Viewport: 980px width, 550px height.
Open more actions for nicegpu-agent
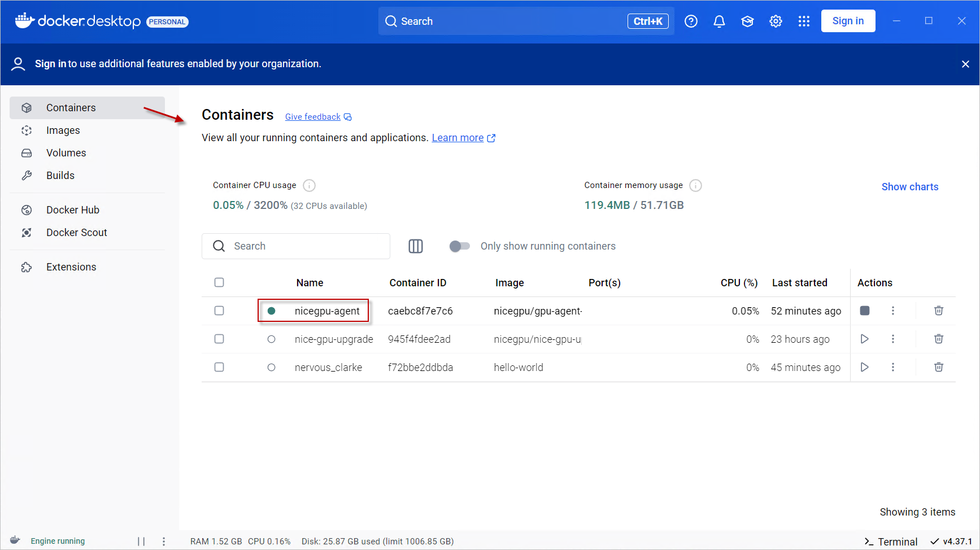[892, 311]
